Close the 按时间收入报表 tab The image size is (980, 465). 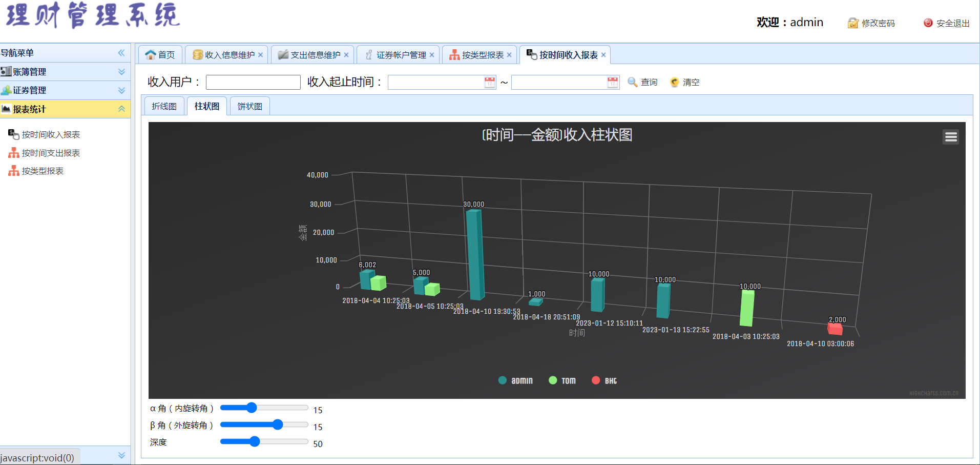603,55
